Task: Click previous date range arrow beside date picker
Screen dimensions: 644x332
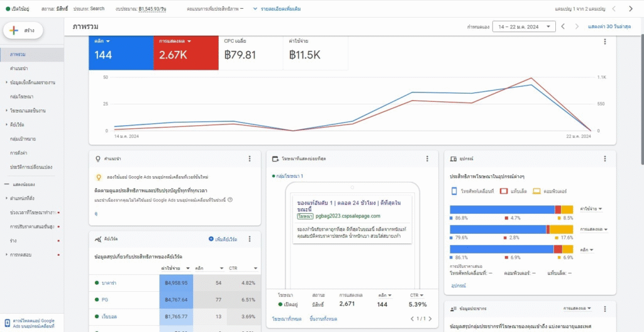Action: tap(563, 26)
